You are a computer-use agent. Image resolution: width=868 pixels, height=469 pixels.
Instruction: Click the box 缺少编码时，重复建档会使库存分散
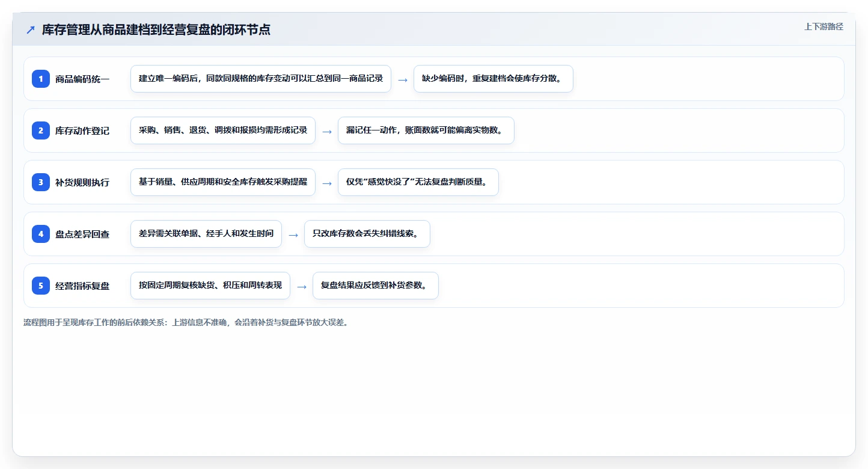click(494, 79)
